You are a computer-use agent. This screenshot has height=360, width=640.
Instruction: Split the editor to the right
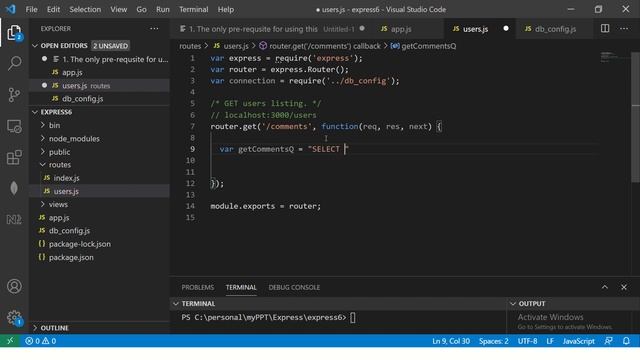(x=605, y=29)
